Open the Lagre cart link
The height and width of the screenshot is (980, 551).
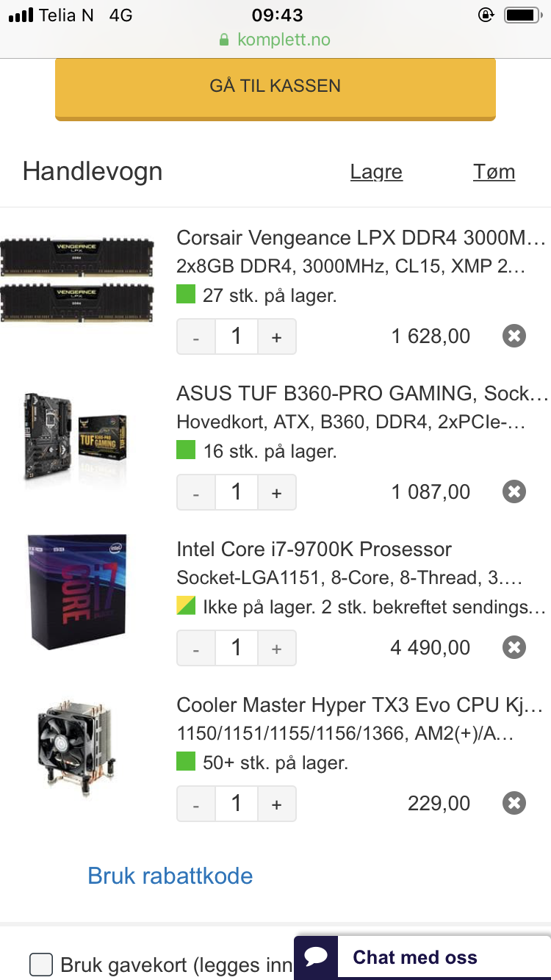click(x=376, y=172)
